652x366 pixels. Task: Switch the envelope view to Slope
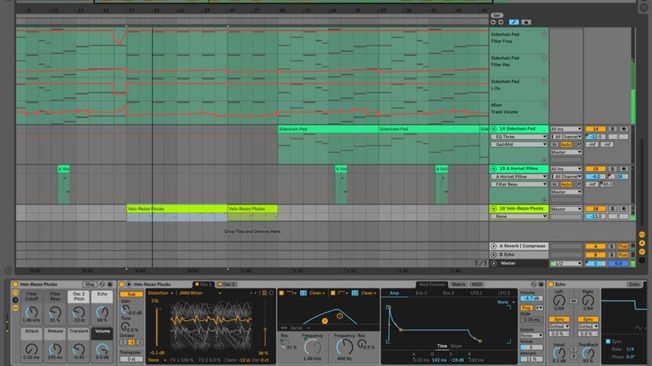coord(456,346)
